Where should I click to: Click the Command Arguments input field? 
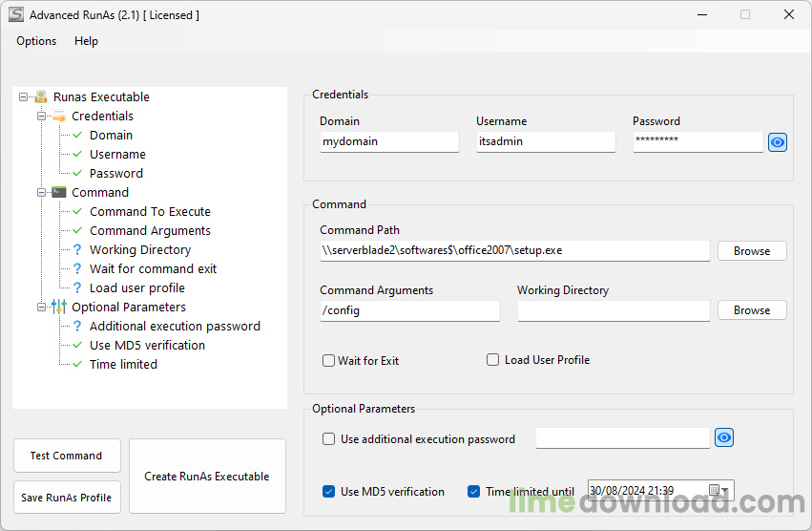coord(409,311)
